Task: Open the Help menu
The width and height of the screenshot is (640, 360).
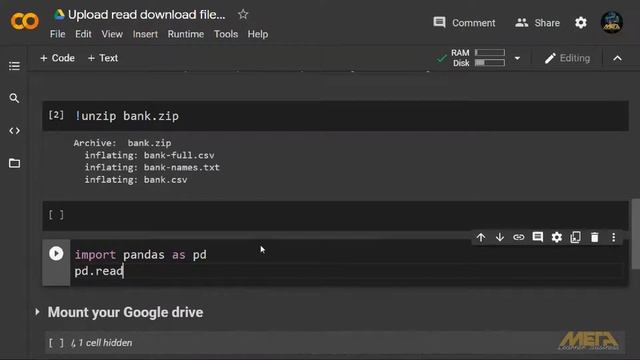Action: [258, 34]
